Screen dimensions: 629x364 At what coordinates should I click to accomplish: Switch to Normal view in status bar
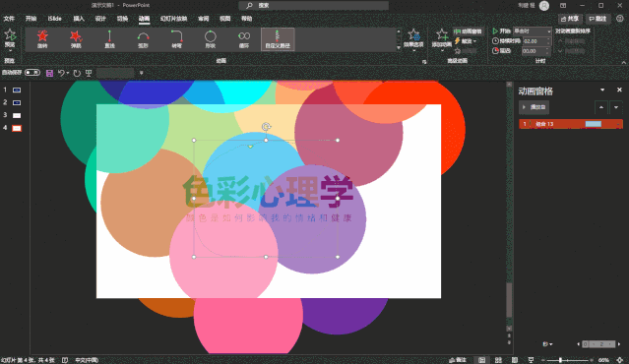click(481, 360)
